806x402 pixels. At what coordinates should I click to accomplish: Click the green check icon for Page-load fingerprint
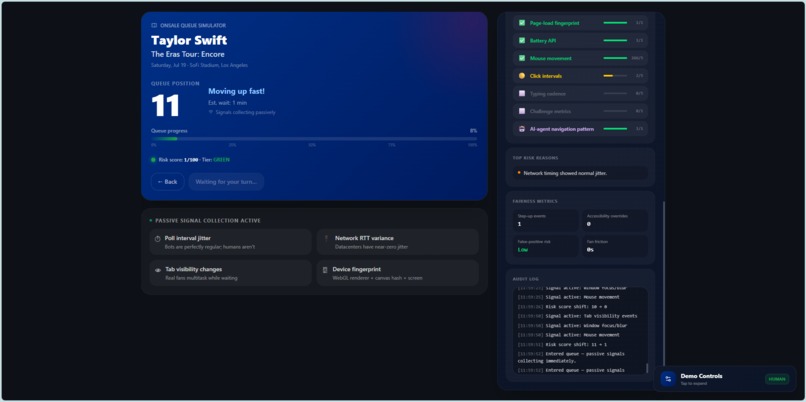(522, 23)
